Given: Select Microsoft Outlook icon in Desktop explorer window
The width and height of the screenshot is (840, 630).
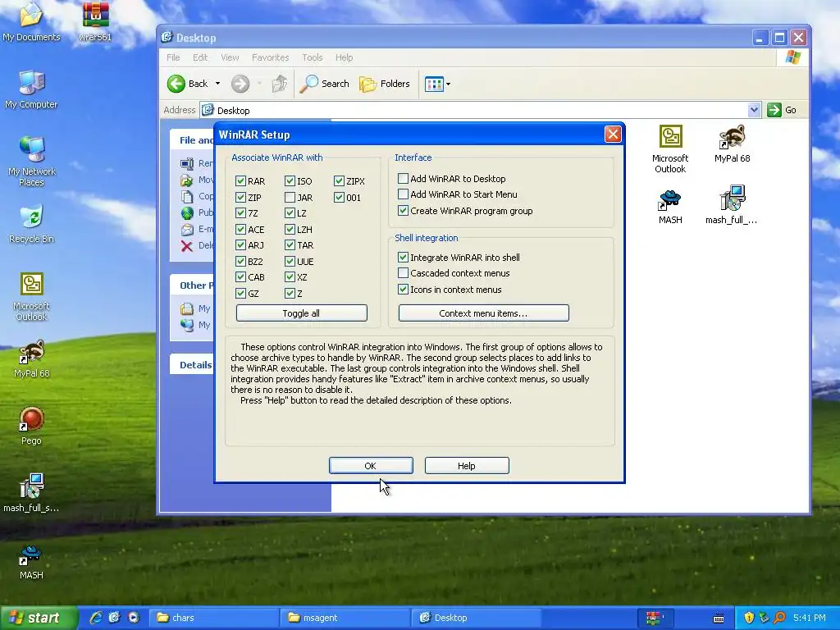Looking at the screenshot, I should [x=670, y=148].
